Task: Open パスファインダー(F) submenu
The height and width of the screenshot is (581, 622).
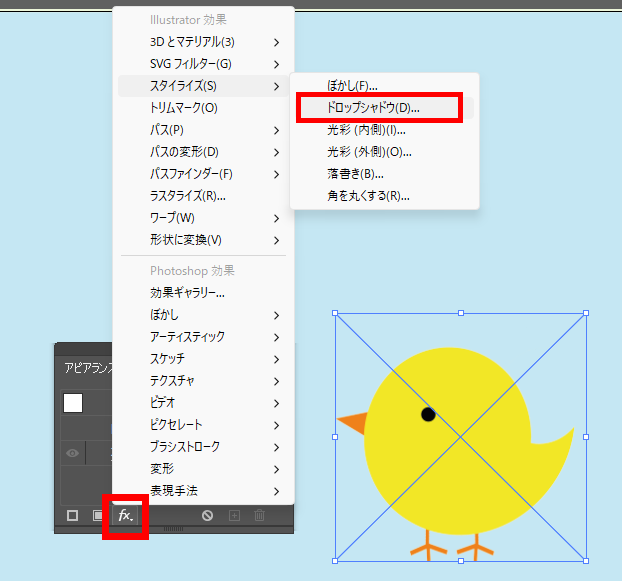Action: (x=203, y=174)
